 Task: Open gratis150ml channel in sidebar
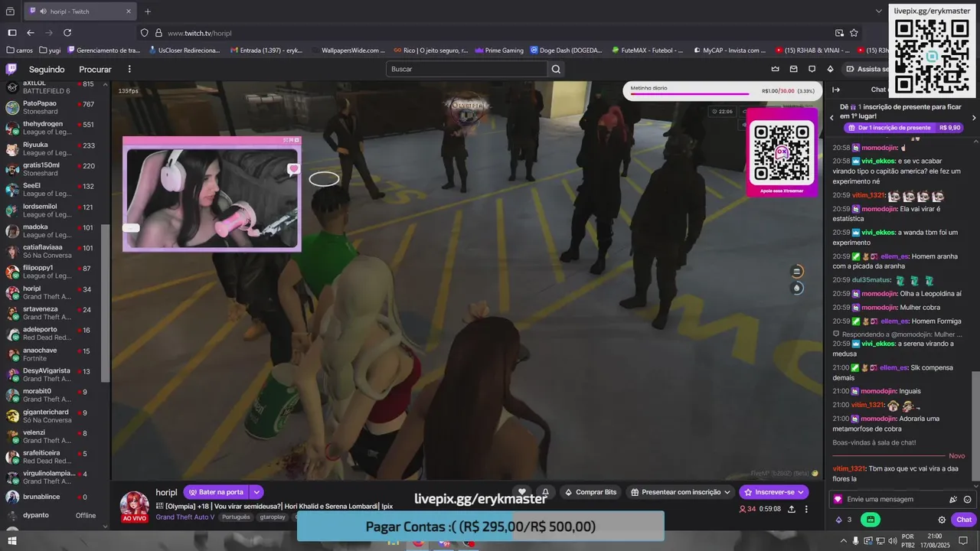click(x=51, y=170)
